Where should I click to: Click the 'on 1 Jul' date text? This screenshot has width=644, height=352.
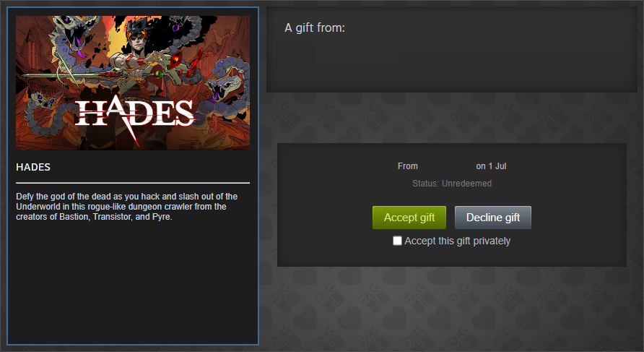pyautogui.click(x=491, y=166)
